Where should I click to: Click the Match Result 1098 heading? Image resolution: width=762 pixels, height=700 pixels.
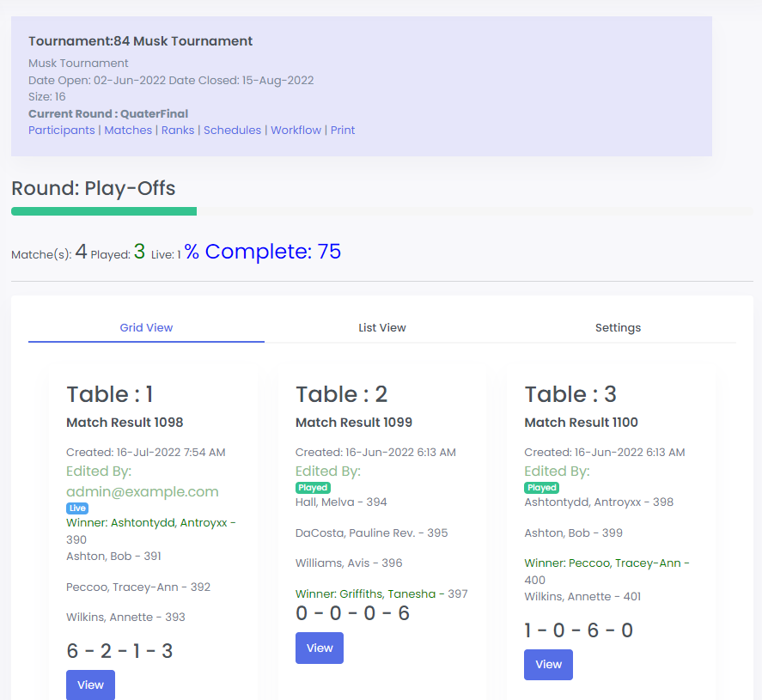[125, 423]
